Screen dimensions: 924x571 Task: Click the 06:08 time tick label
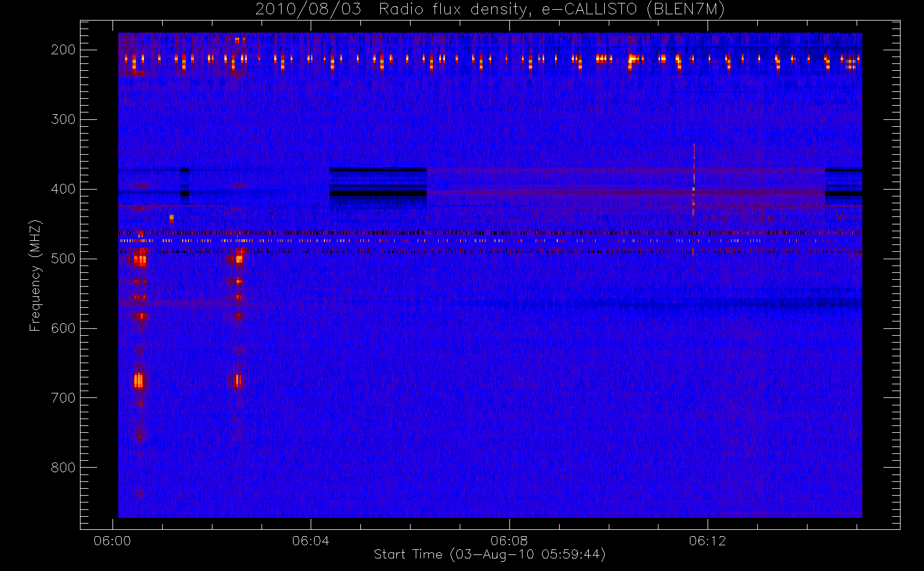point(509,541)
